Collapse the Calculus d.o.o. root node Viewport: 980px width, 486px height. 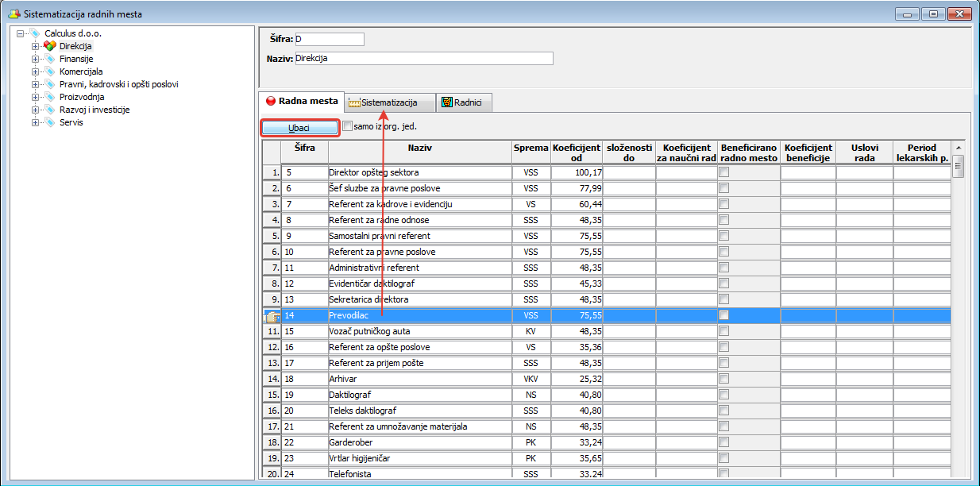pyautogui.click(x=21, y=33)
